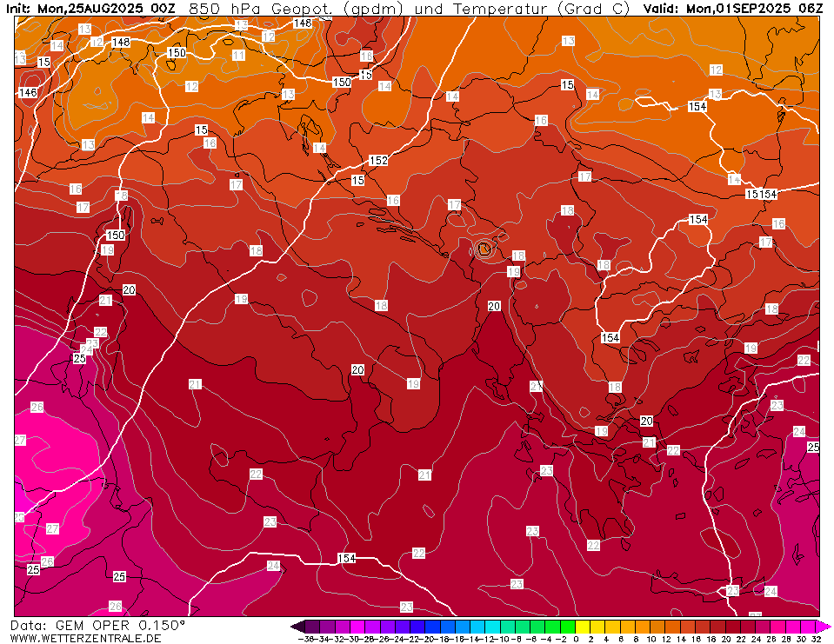Click the legend swatch between -38 and -34

click(x=312, y=626)
